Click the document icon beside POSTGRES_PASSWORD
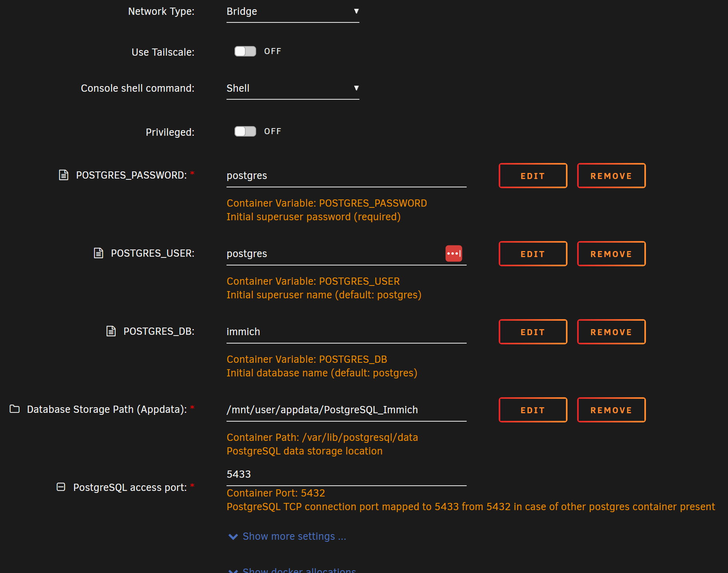Image resolution: width=728 pixels, height=573 pixels. point(63,175)
